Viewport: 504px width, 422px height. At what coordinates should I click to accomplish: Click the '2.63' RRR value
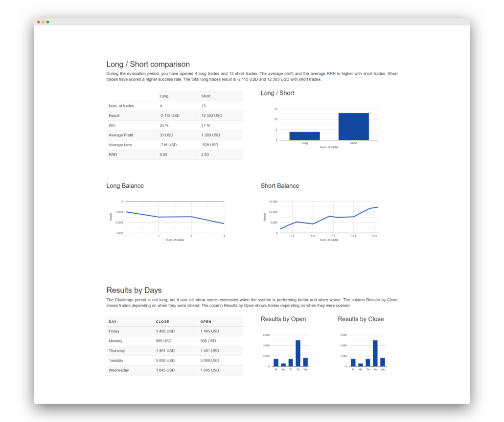205,155
